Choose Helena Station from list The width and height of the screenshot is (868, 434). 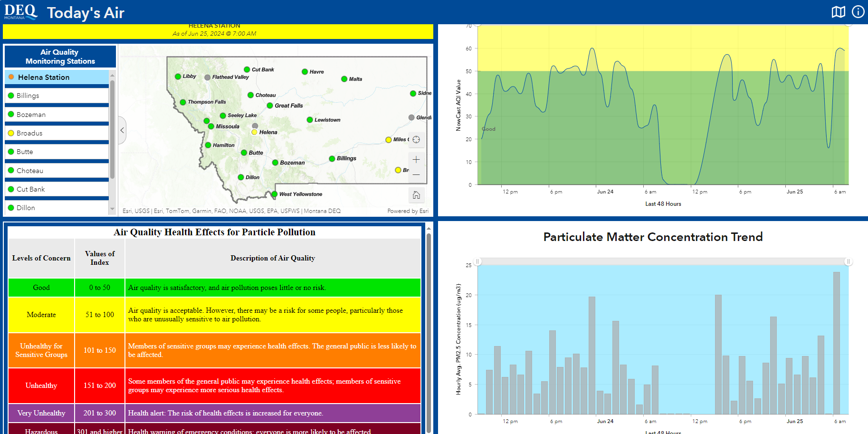(x=44, y=77)
